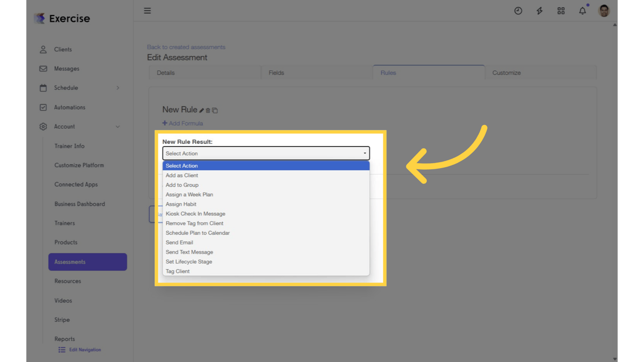
Task: Check notifications via the bell icon
Action: (x=582, y=10)
